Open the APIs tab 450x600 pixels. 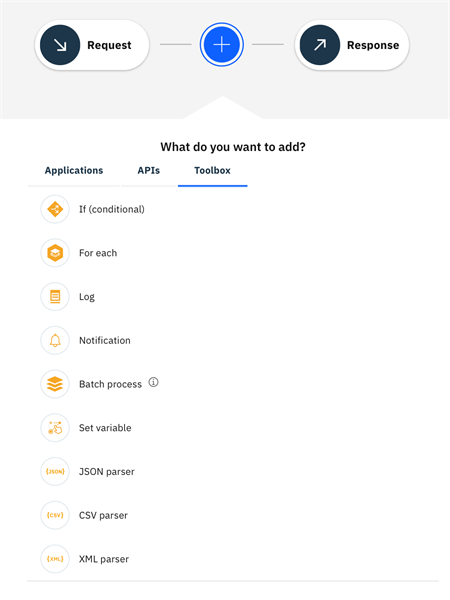pyautogui.click(x=148, y=171)
